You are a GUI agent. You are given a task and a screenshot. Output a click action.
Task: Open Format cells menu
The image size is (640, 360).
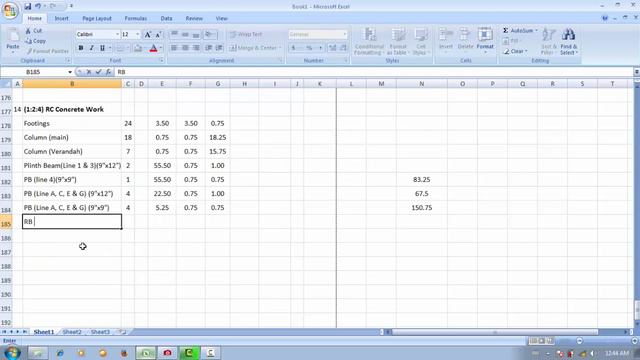485,40
